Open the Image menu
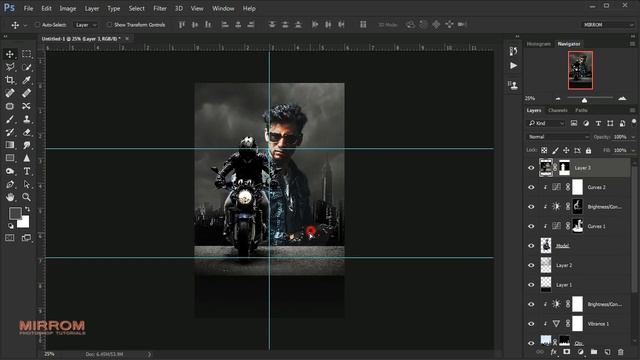The image size is (640, 360). (x=68, y=8)
